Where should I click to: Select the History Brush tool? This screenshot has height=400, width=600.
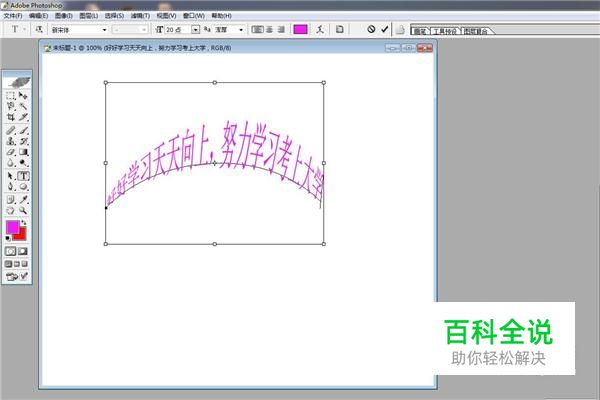click(23, 141)
